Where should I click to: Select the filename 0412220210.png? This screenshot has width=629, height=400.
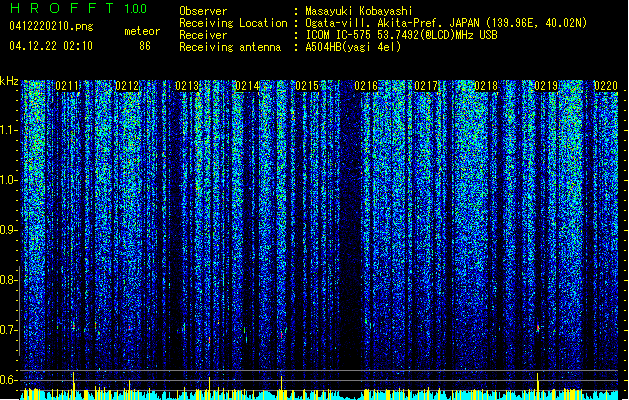click(x=51, y=26)
